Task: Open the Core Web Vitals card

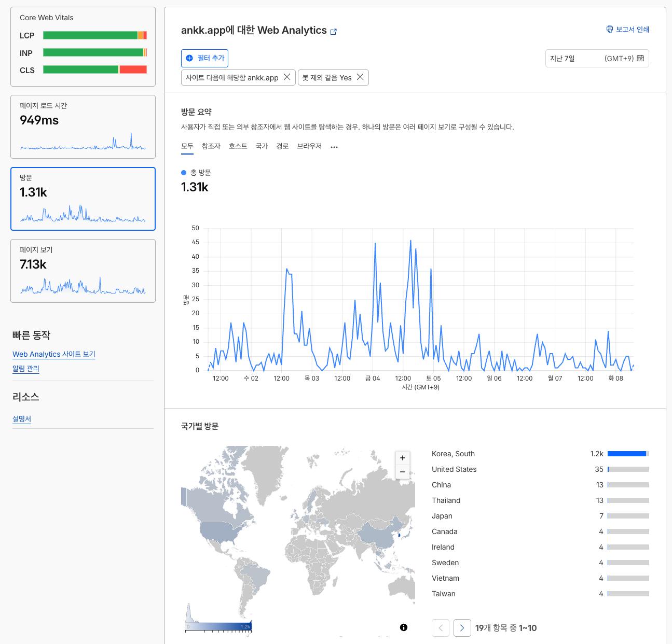Action: 83,47
